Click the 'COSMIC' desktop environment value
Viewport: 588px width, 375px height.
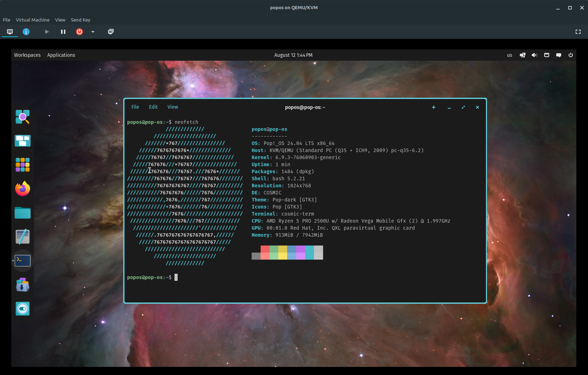pyautogui.click(x=273, y=193)
